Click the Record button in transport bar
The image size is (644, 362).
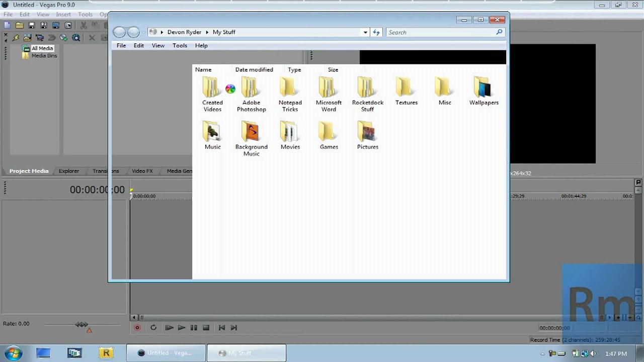tap(137, 327)
